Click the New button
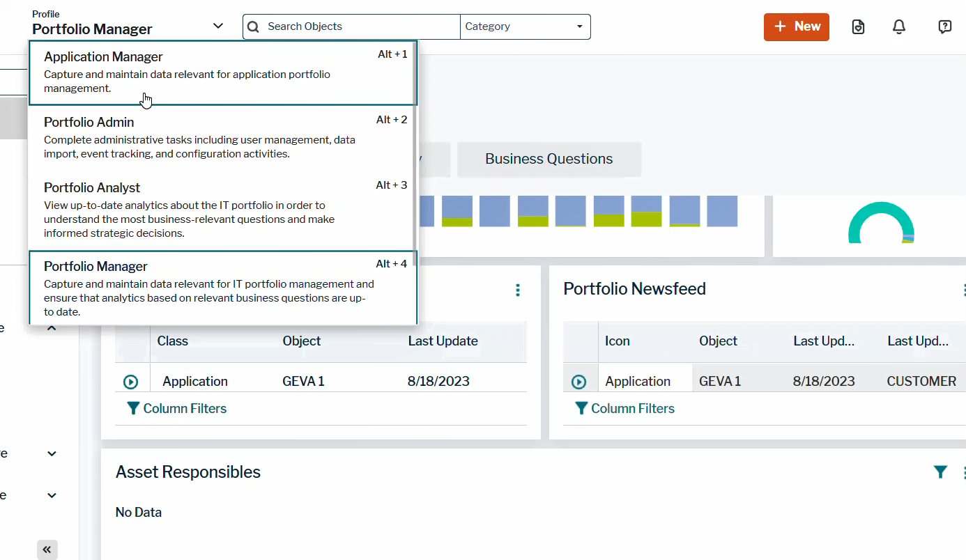Image resolution: width=966 pixels, height=560 pixels. (796, 26)
